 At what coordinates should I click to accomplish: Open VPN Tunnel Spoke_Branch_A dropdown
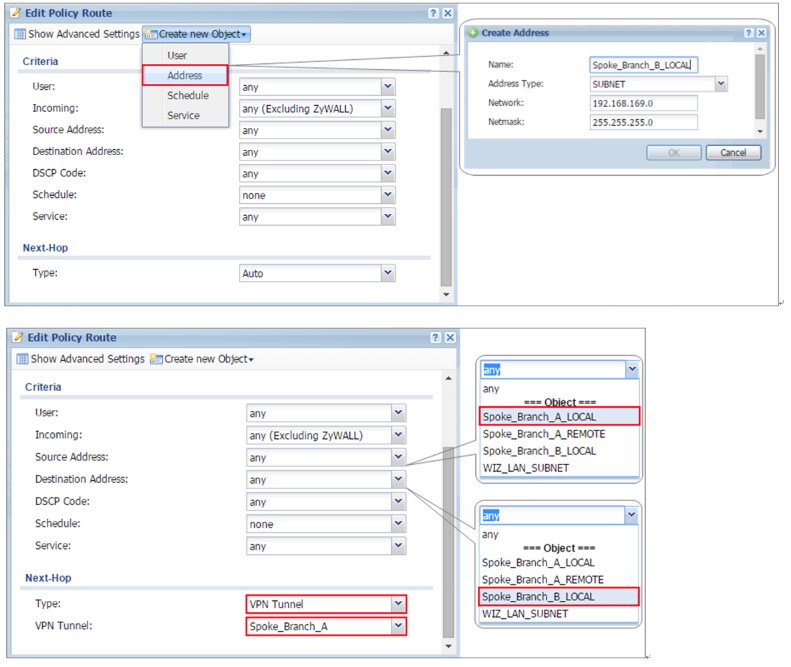click(x=399, y=626)
